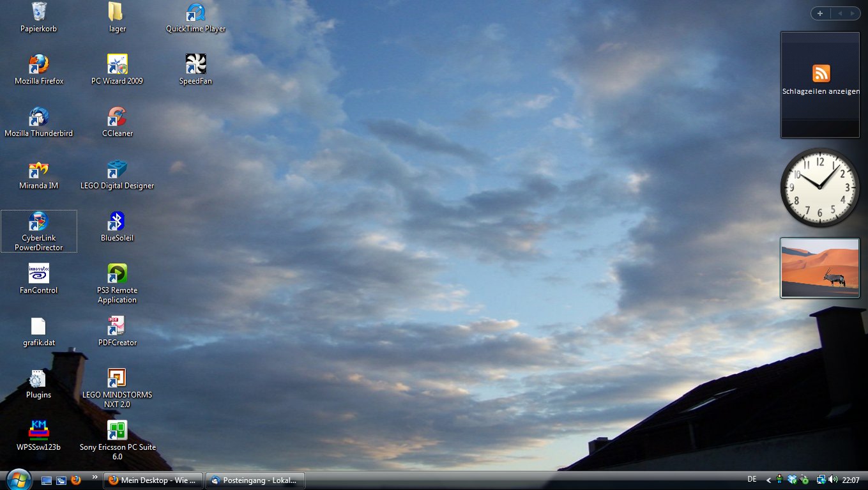Switch to the Posteingang Thunderbird taskbar window
868x490 pixels.
(256, 480)
